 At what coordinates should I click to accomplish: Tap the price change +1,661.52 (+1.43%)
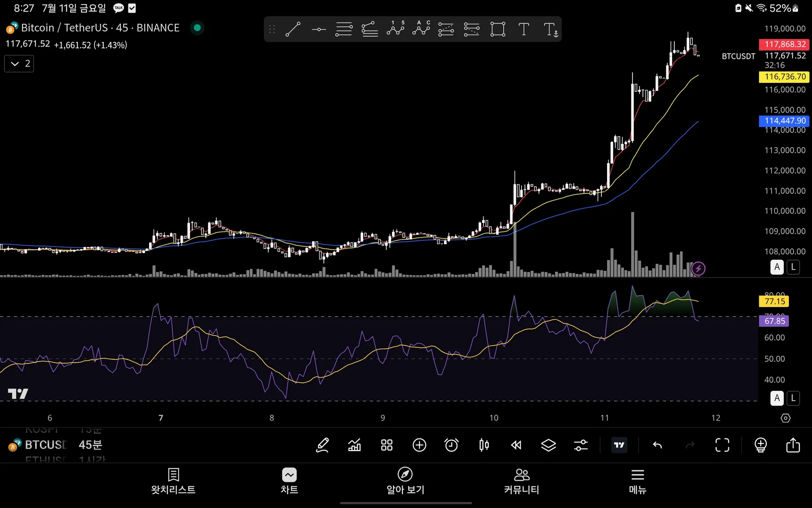[x=91, y=45]
